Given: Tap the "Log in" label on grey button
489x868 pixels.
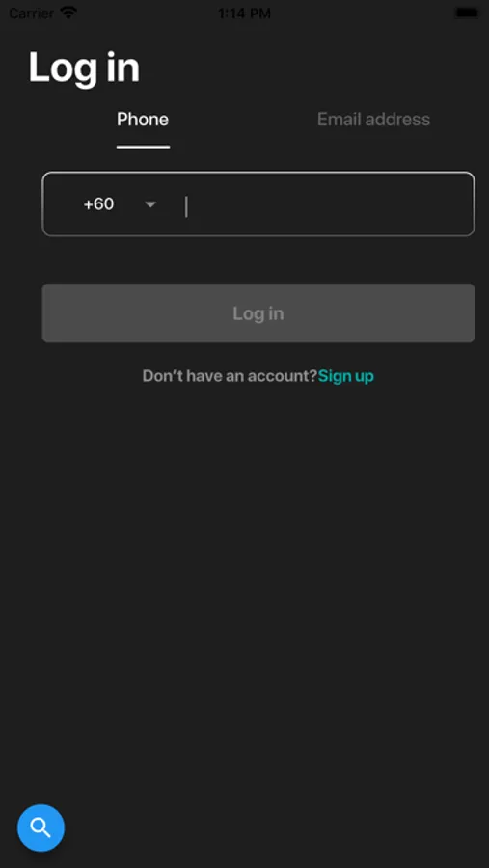Looking at the screenshot, I should pyautogui.click(x=258, y=313).
